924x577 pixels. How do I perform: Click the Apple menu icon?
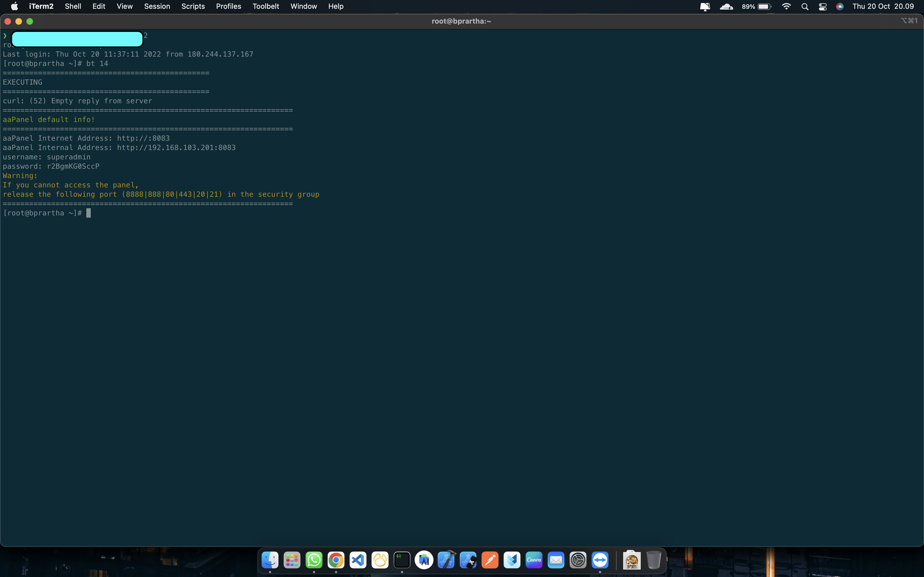[x=15, y=6]
